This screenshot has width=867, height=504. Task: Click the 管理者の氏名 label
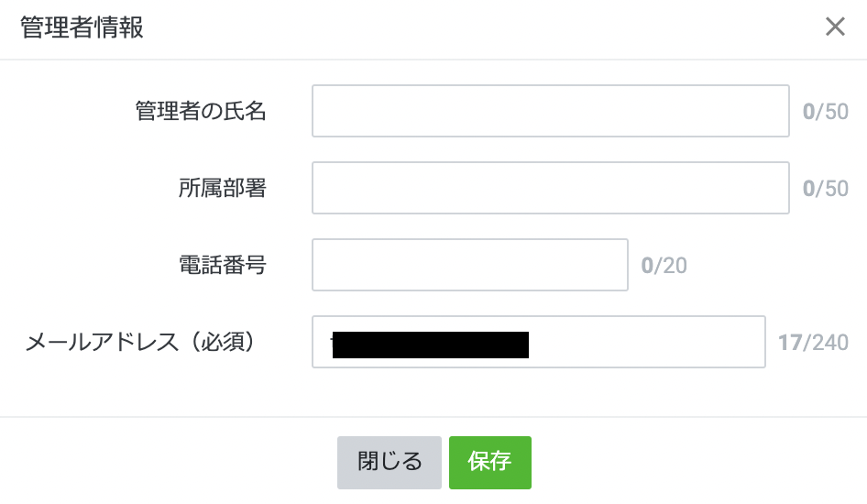click(201, 112)
